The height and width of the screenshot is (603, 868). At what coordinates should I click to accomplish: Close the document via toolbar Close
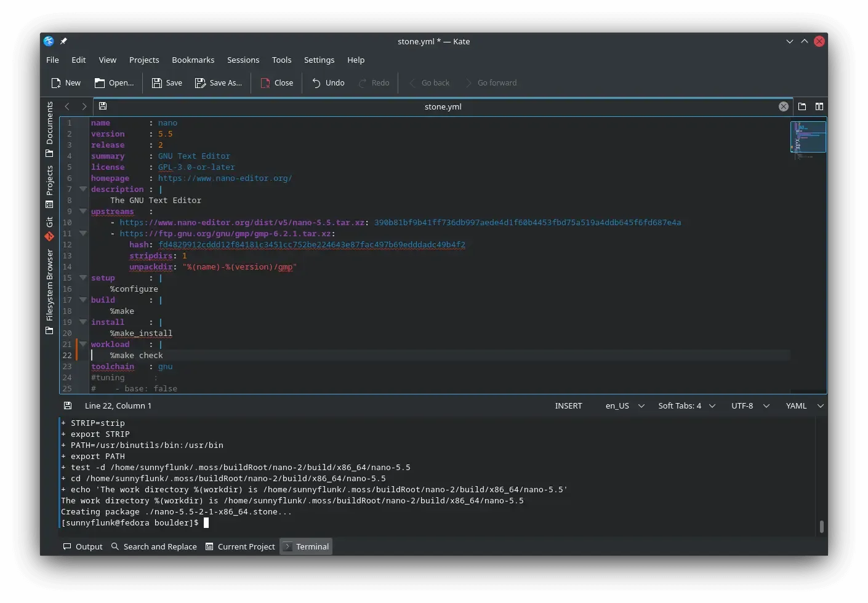(x=277, y=83)
